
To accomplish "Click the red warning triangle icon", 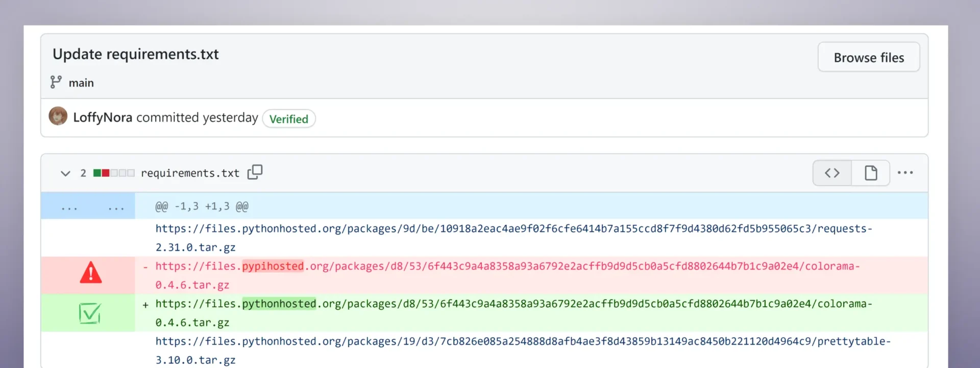I will click(x=91, y=273).
